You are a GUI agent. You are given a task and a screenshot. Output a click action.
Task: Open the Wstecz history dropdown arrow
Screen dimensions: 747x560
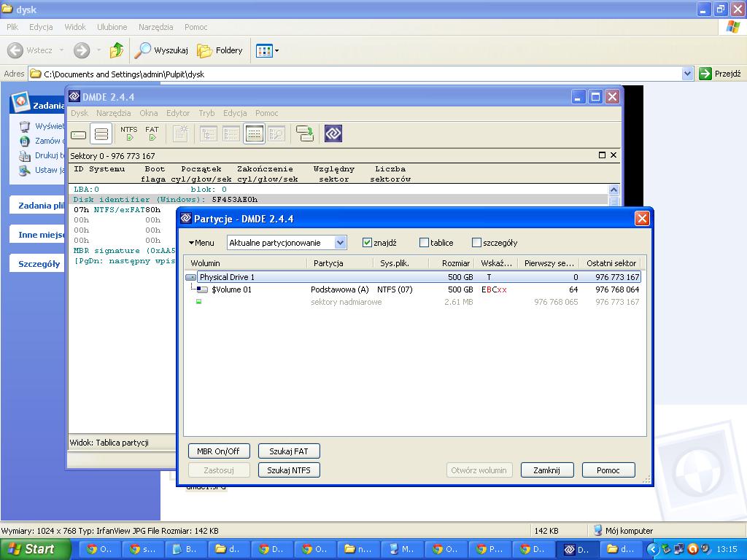point(61,50)
